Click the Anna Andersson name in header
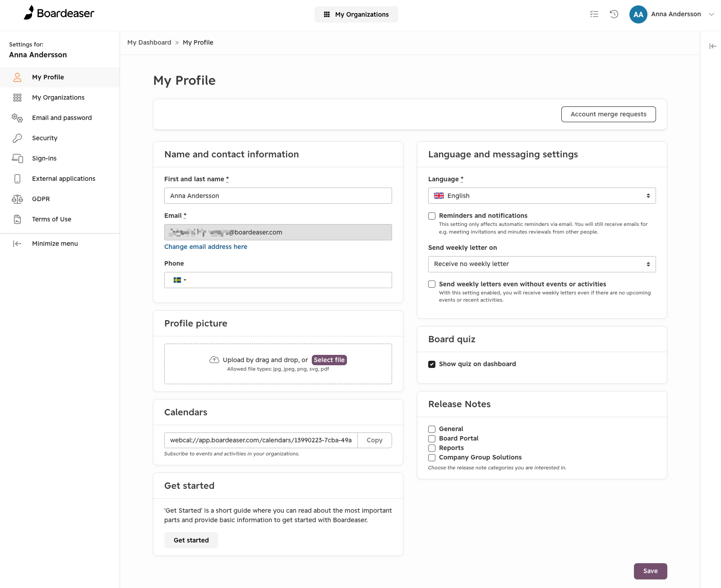 pyautogui.click(x=676, y=14)
